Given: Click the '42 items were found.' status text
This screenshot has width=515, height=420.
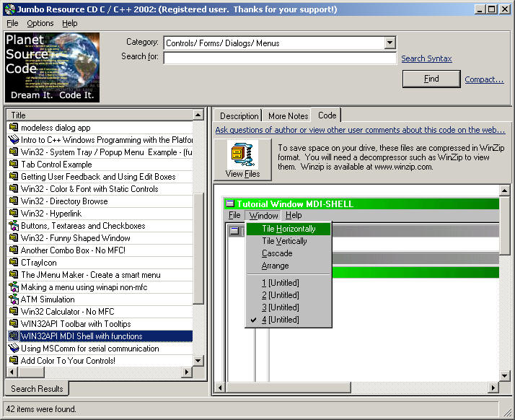Looking at the screenshot, I should pos(41,409).
